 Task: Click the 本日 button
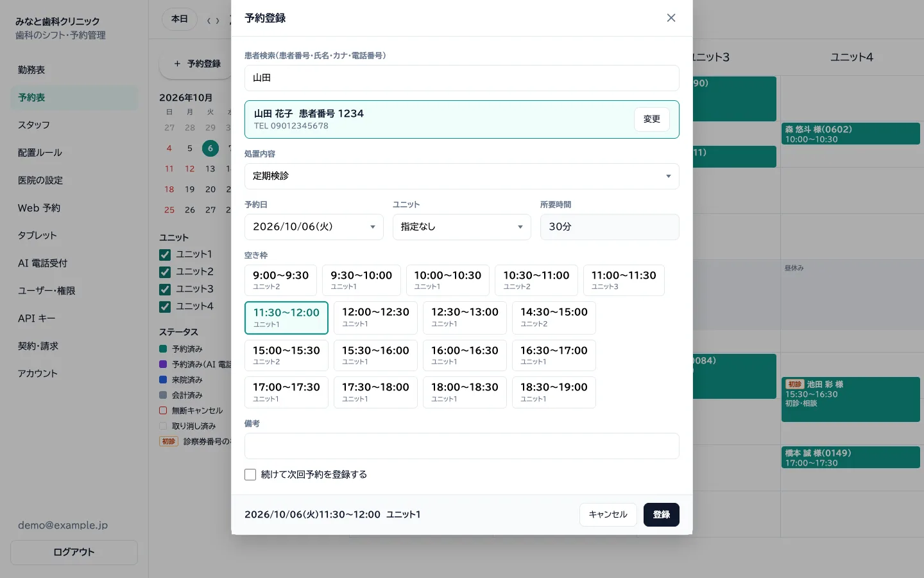180,19
